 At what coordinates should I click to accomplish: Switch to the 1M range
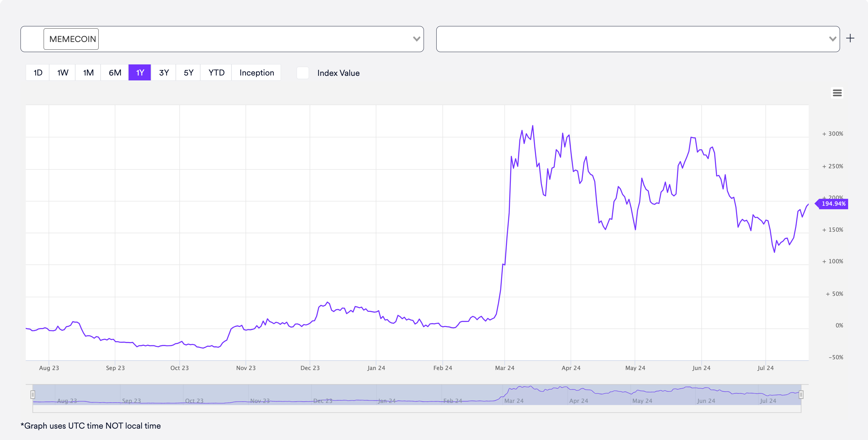tap(88, 73)
